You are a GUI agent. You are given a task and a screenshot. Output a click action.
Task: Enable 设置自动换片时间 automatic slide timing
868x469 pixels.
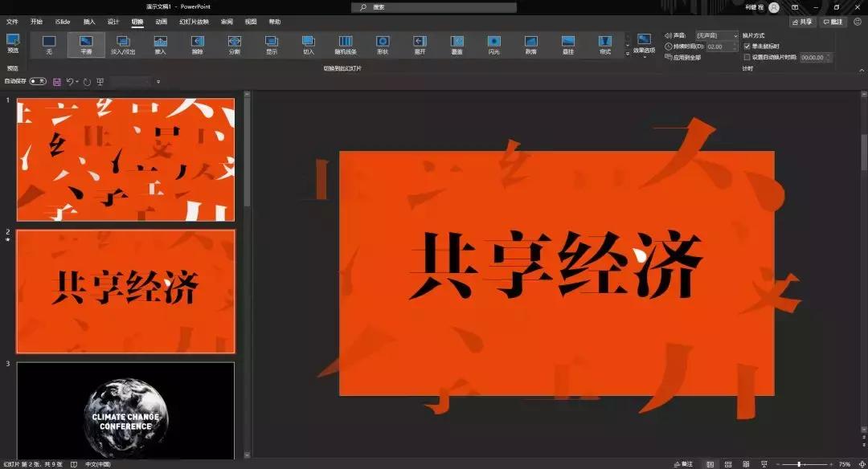[x=747, y=56]
